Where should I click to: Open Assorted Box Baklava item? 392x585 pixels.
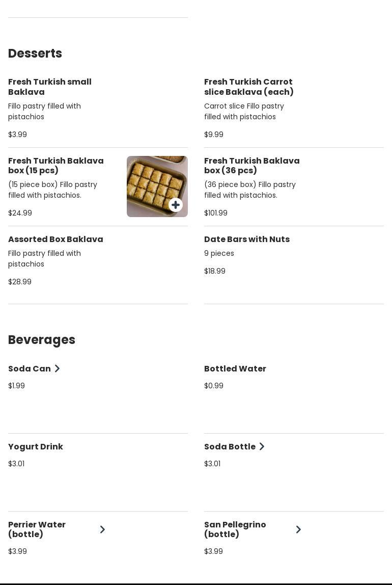(55, 239)
